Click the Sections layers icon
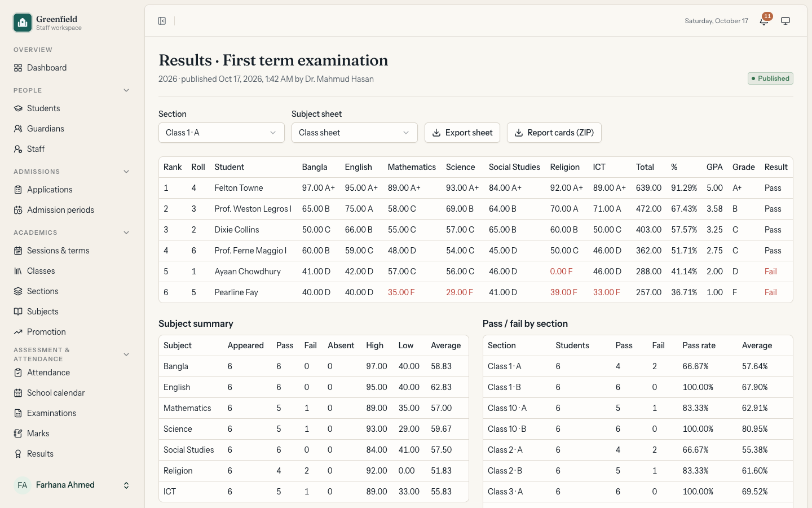 (x=18, y=291)
